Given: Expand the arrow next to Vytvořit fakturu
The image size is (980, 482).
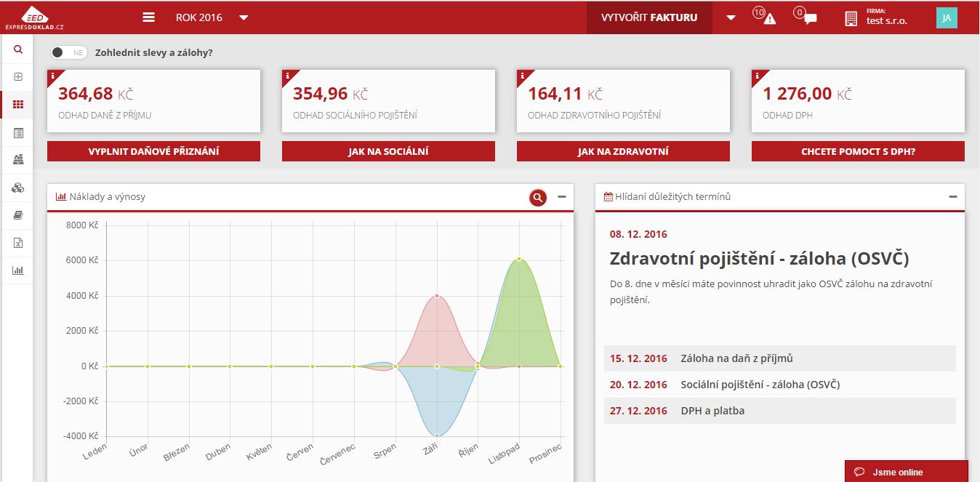Looking at the screenshot, I should (x=731, y=17).
